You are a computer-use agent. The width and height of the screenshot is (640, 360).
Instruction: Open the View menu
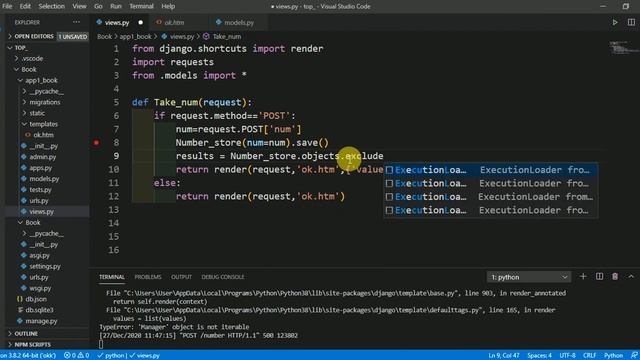[79, 6]
